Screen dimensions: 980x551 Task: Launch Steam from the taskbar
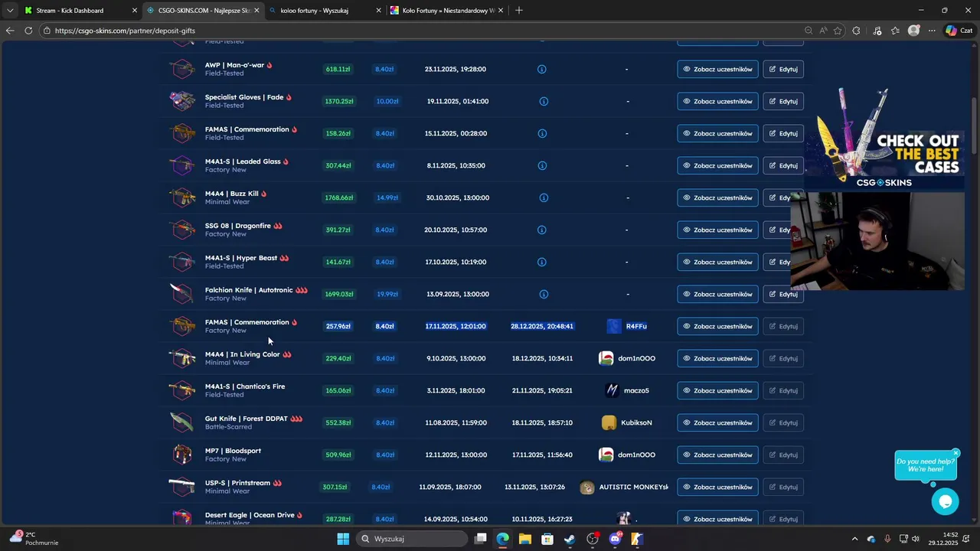coord(570,539)
